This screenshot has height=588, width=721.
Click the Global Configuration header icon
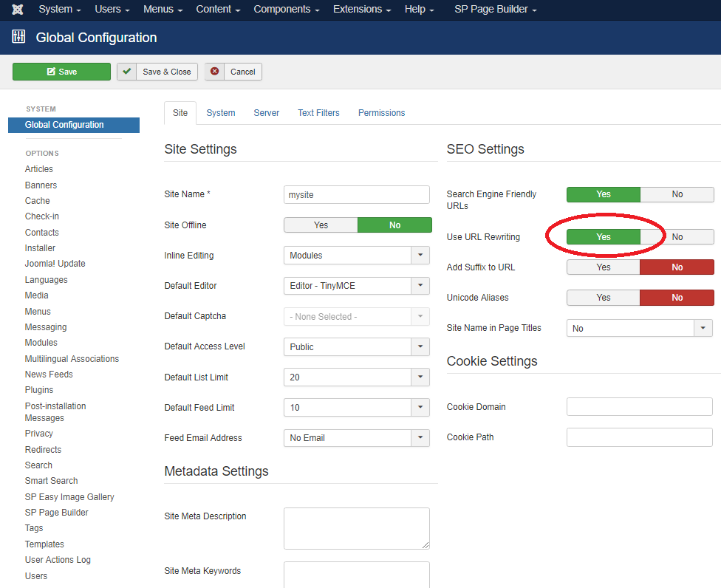point(18,37)
